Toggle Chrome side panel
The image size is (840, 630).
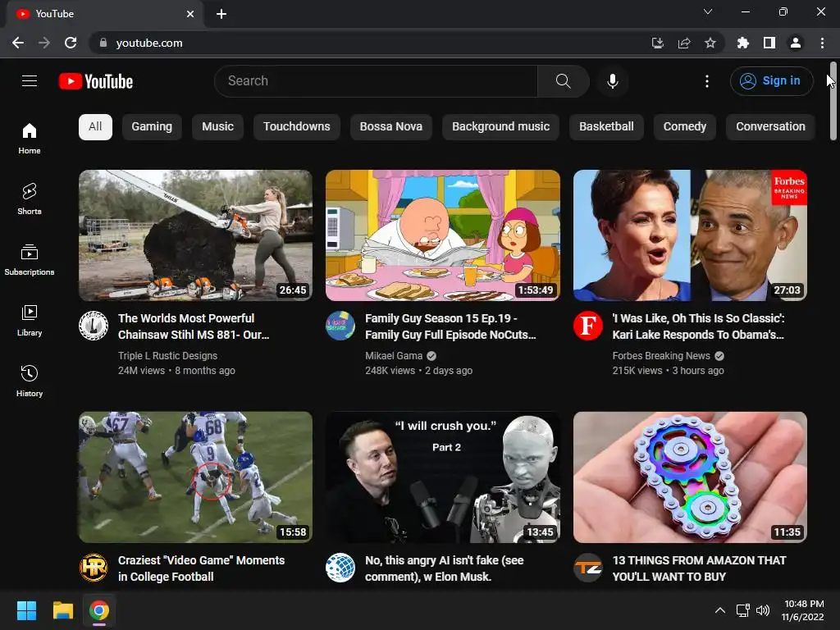pos(769,43)
